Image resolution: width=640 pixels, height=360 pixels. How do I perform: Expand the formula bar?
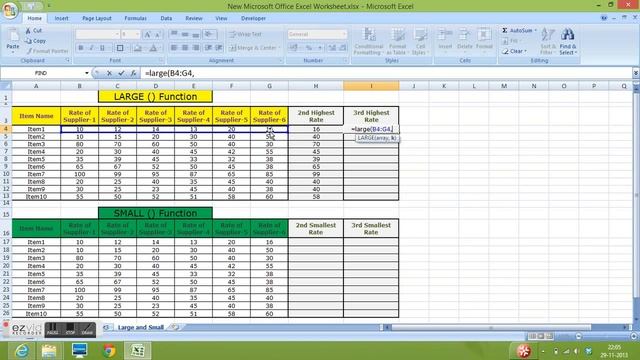pyautogui.click(x=636, y=73)
